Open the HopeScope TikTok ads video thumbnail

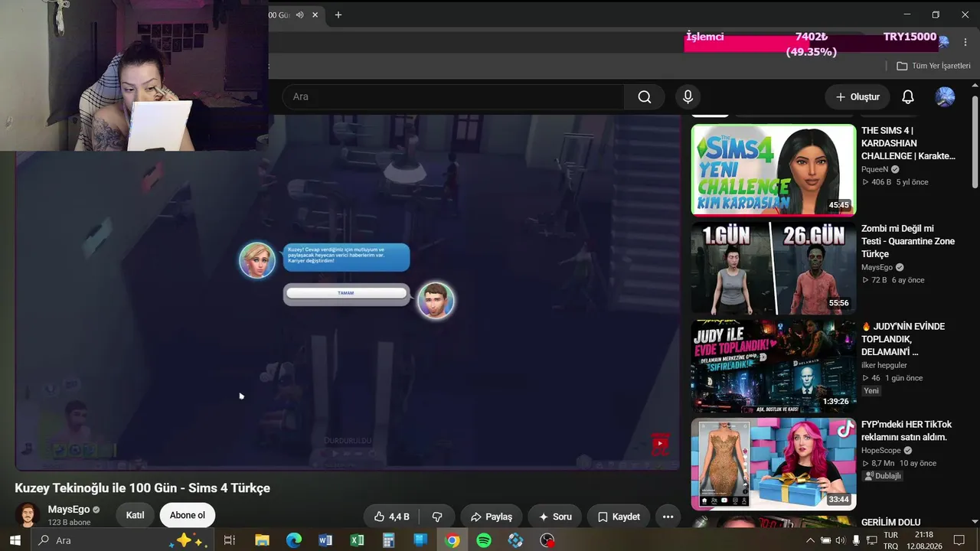pyautogui.click(x=773, y=464)
